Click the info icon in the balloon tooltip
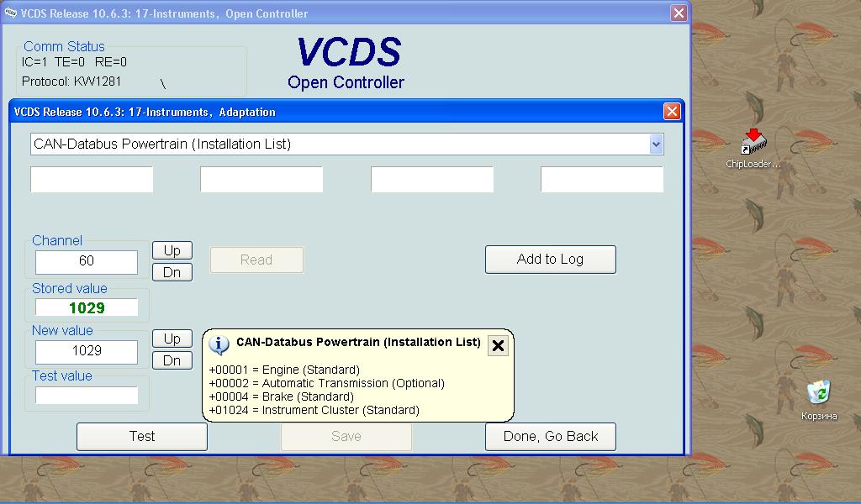 [x=219, y=345]
